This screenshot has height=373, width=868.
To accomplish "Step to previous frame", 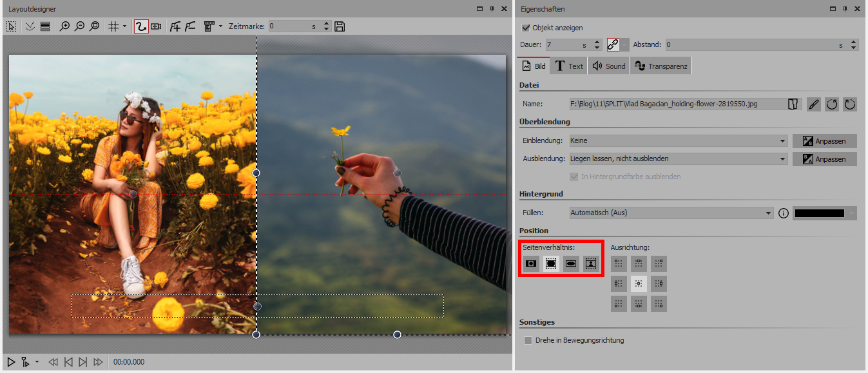I will [x=68, y=362].
